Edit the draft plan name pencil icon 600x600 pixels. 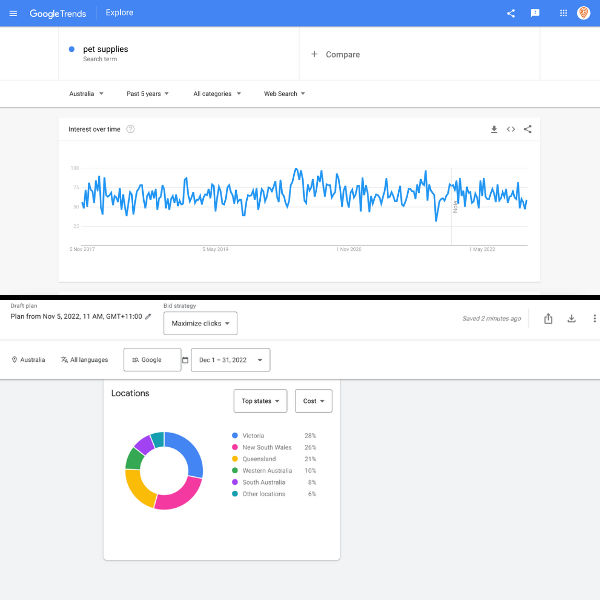[x=148, y=316]
